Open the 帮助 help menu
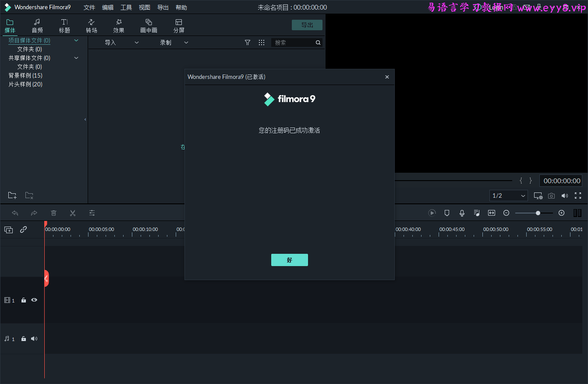Screen dimensions: 588x384 (181, 7)
